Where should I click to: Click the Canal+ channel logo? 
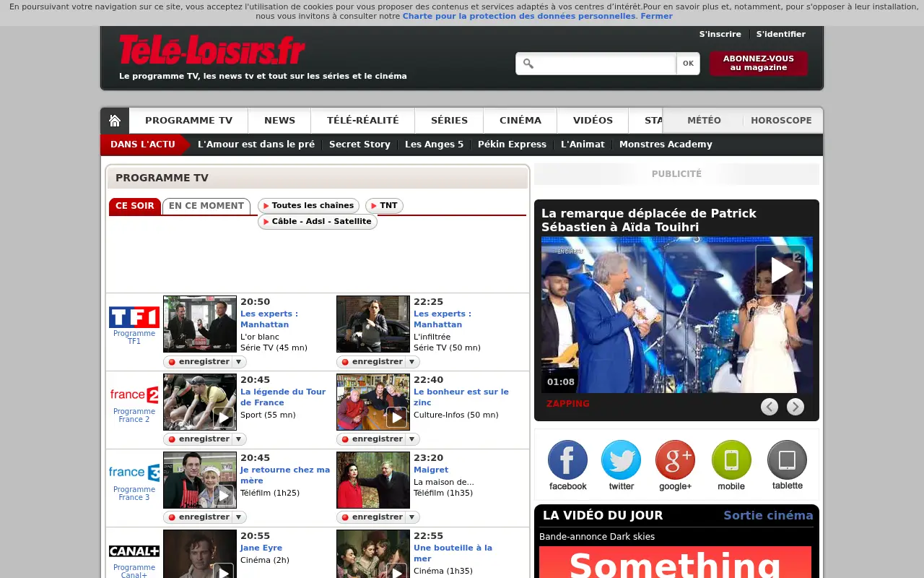[x=134, y=551]
